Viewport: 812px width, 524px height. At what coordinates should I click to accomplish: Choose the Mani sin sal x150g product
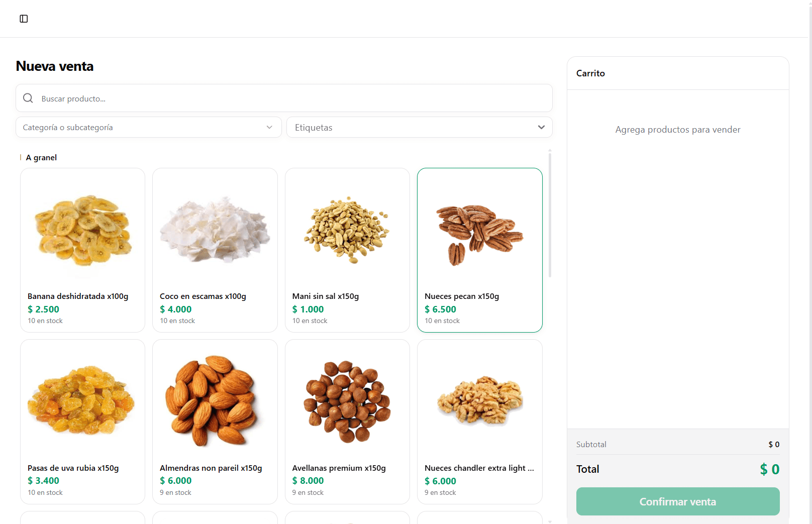point(347,250)
